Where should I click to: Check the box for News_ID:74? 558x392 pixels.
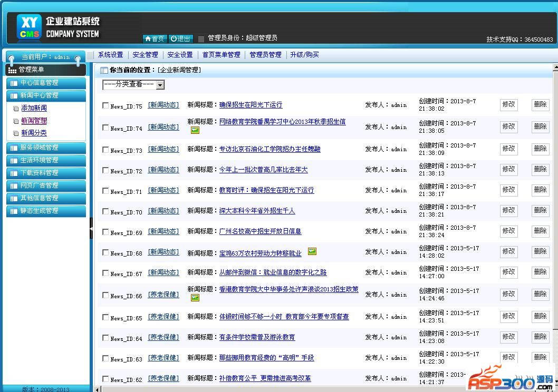(105, 127)
